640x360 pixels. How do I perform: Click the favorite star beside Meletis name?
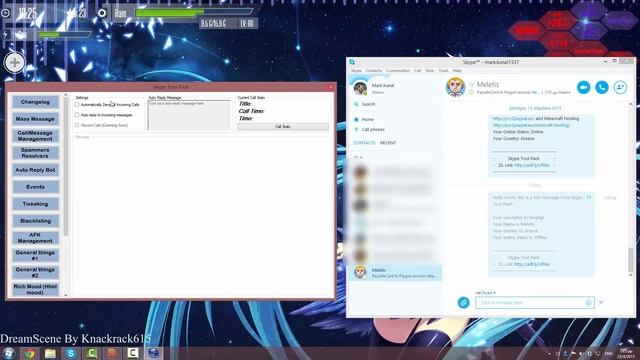[x=471, y=84]
